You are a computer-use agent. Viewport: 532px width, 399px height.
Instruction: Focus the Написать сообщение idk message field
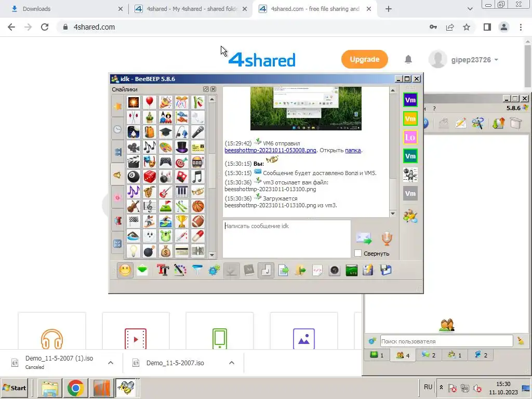click(x=287, y=239)
